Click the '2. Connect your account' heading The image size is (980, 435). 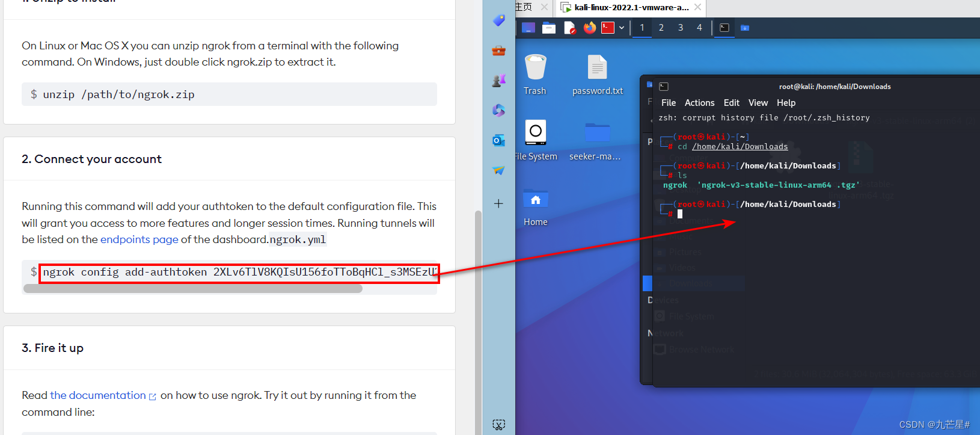[91, 159]
